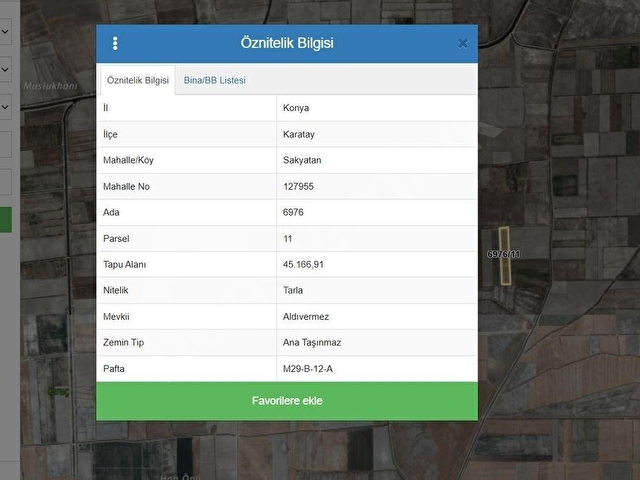The height and width of the screenshot is (480, 640).
Task: Click the İlçe row label
Action: [x=110, y=134]
